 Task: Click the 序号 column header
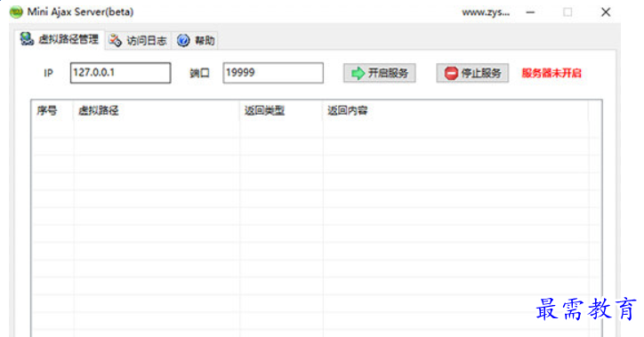[52, 110]
